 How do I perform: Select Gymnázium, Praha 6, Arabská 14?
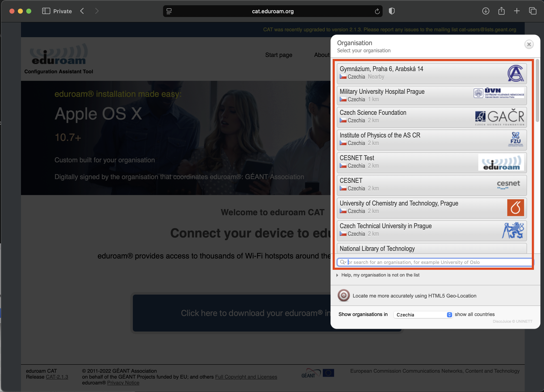coord(432,73)
